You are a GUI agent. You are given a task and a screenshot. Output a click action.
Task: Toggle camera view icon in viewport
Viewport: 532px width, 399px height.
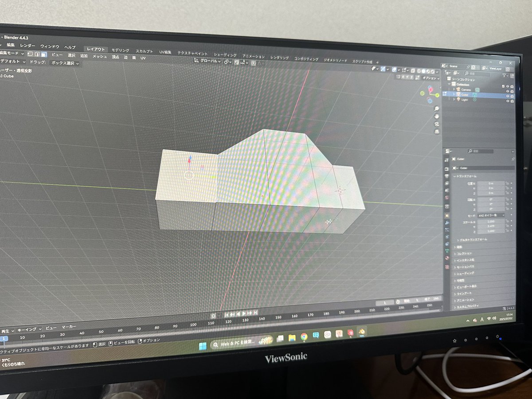coord(437,124)
